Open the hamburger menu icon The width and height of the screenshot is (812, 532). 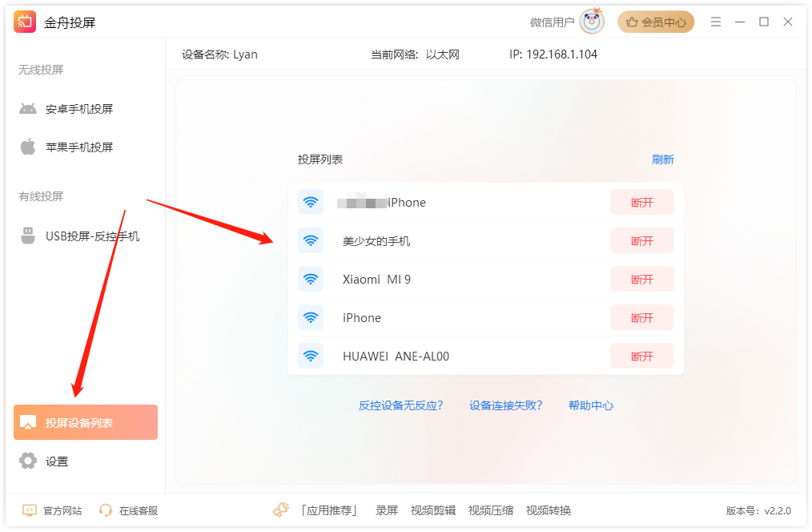click(x=716, y=22)
